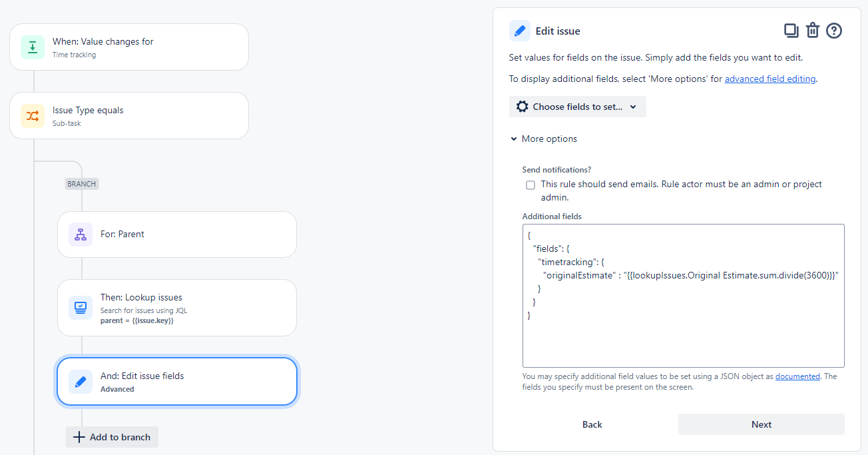This screenshot has height=455, width=868.
Task: Click inside the Additional fields JSON editor
Action: click(684, 296)
